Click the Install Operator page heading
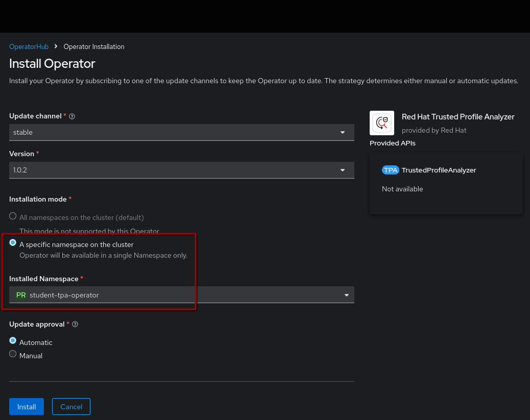 pos(52,64)
